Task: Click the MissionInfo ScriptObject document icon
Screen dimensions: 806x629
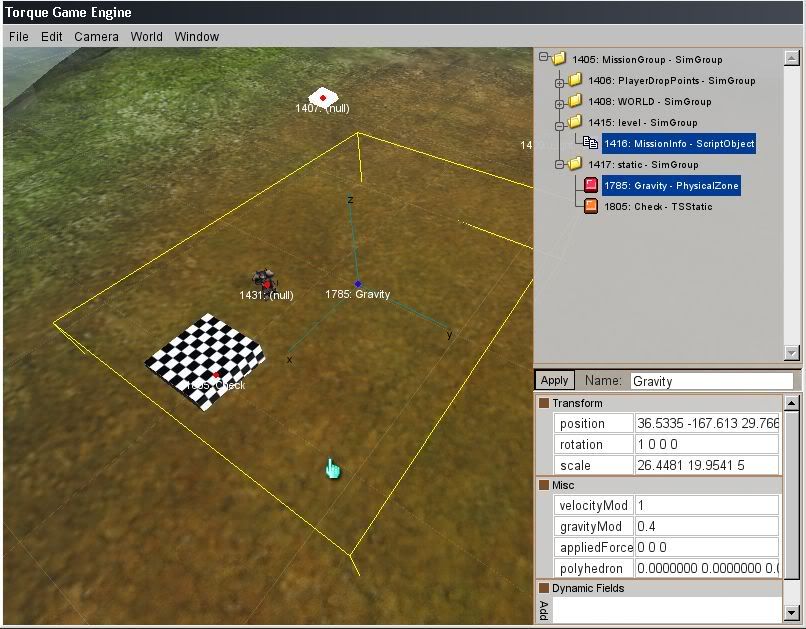Action: (x=591, y=144)
